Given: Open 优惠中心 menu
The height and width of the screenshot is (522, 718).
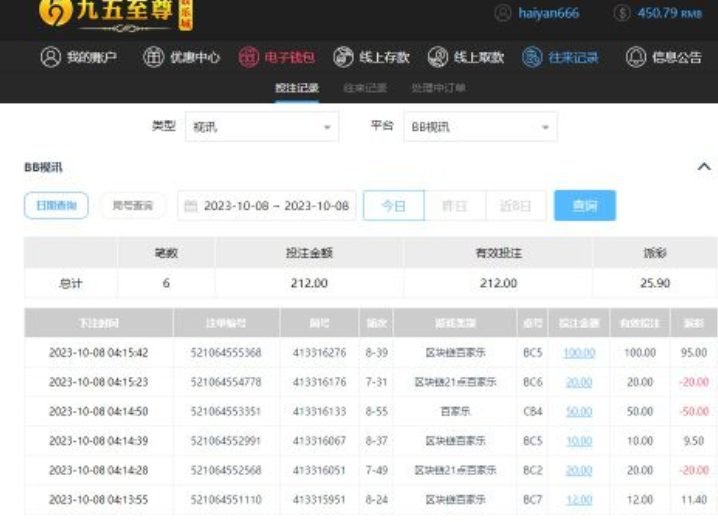Looking at the screenshot, I should (x=182, y=57).
